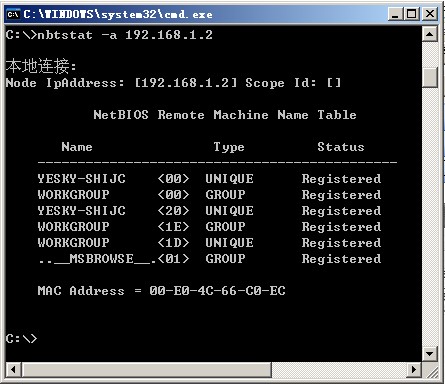Click the command text nbtstat -a 192.168.1.2
This screenshot has width=445, height=384.
click(125, 35)
